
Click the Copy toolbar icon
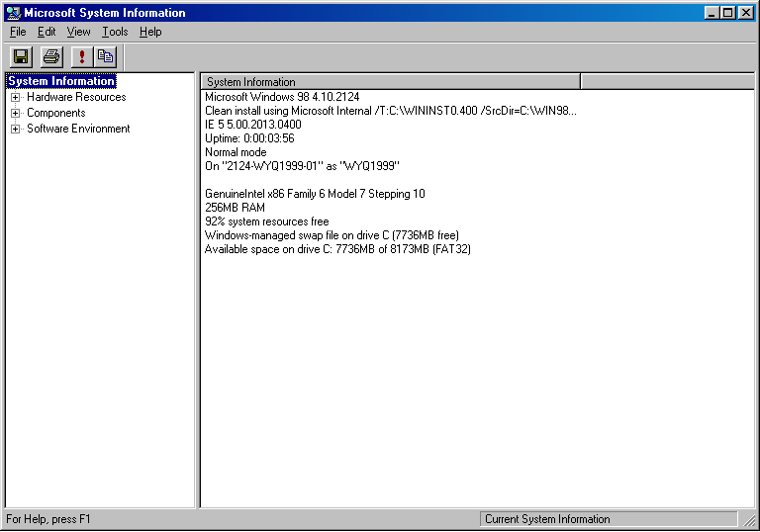click(x=105, y=57)
